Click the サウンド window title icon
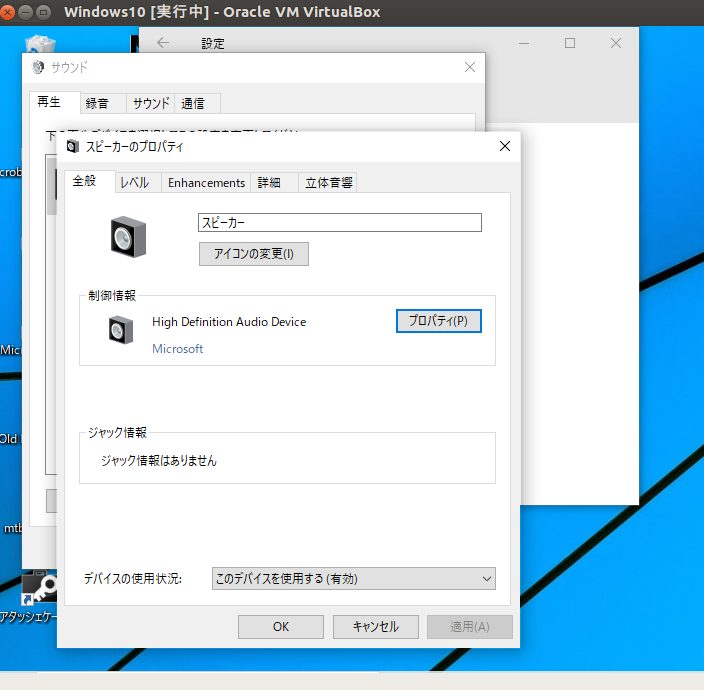 (x=38, y=67)
